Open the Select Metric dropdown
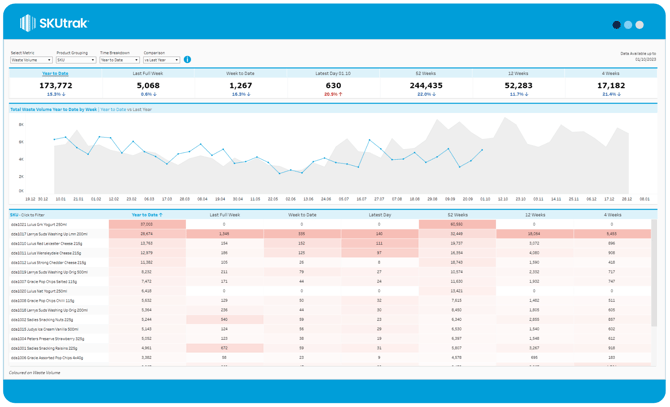The width and height of the screenshot is (670, 407). pyautogui.click(x=30, y=60)
